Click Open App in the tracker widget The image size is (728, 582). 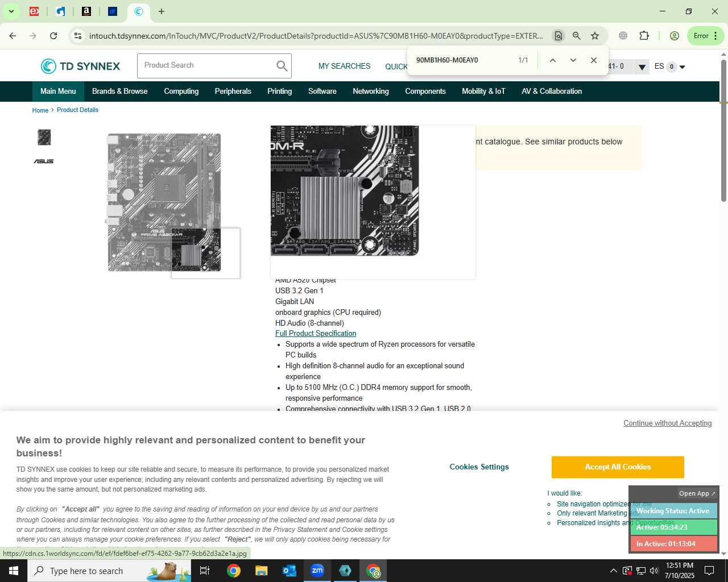[x=697, y=493]
